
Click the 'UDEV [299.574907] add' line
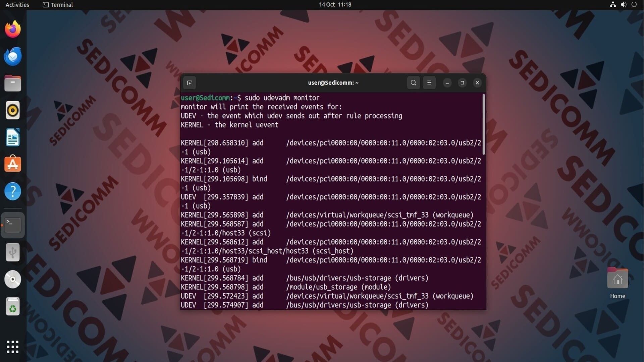click(305, 305)
